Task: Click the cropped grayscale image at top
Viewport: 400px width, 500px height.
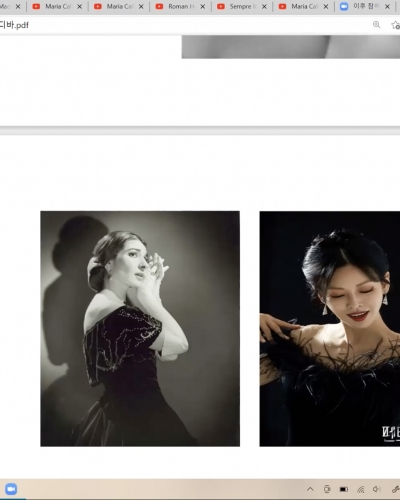Action: (291, 47)
